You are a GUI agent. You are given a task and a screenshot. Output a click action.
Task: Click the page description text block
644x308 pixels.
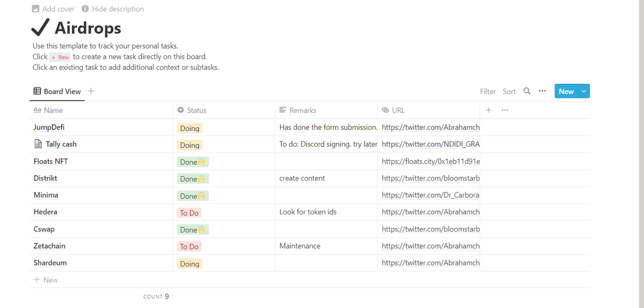126,56
